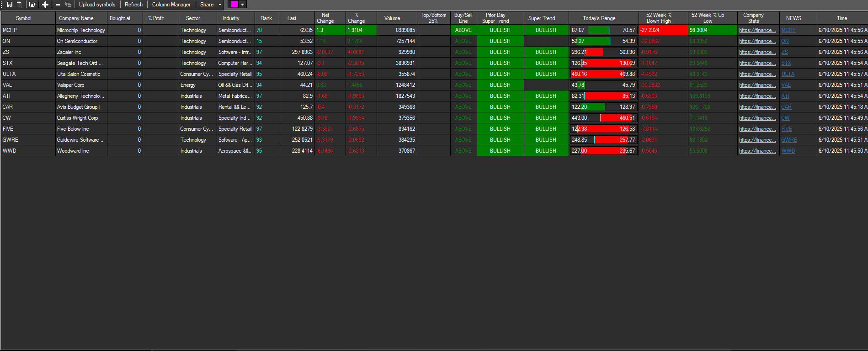Viewport: 868px width, 351px height.
Task: Click the % Change value 1.9104
Action: [361, 30]
